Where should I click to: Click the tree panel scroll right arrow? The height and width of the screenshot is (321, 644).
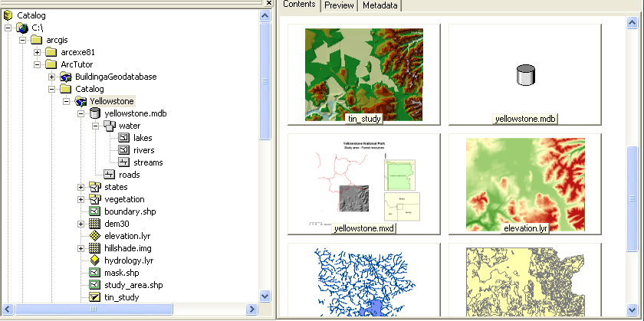(x=251, y=309)
